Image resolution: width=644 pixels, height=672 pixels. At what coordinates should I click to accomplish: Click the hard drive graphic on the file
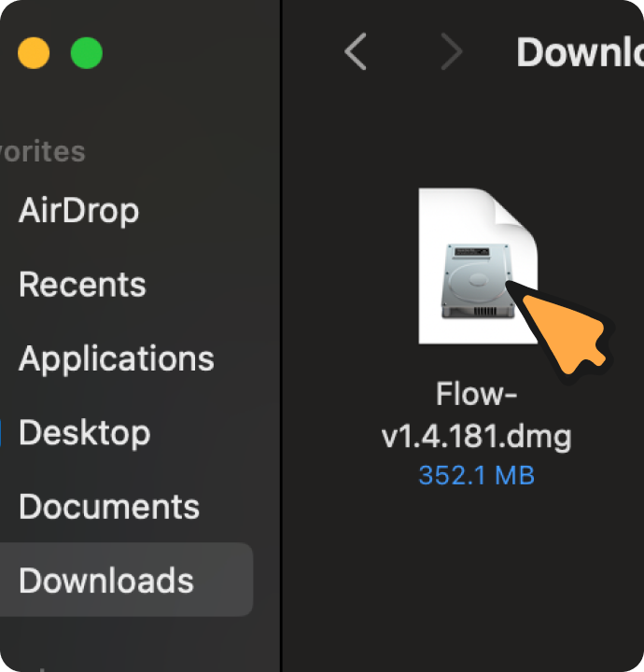(478, 281)
